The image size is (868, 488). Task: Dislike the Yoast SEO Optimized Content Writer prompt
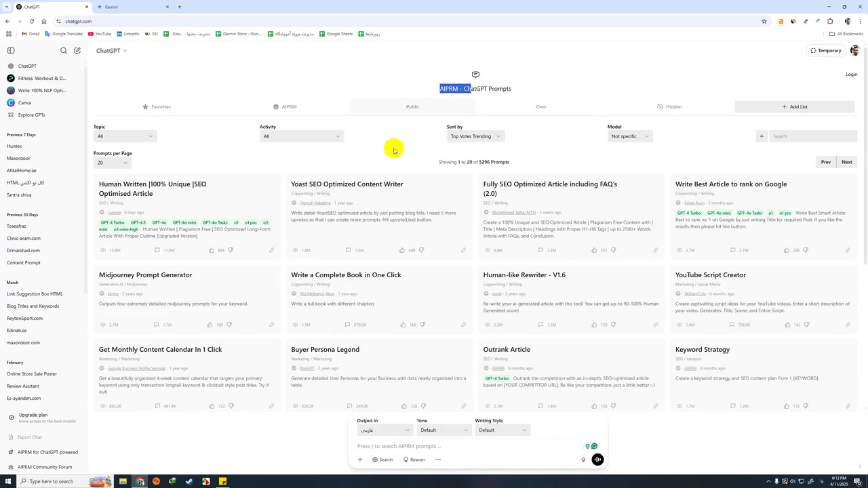pyautogui.click(x=422, y=250)
